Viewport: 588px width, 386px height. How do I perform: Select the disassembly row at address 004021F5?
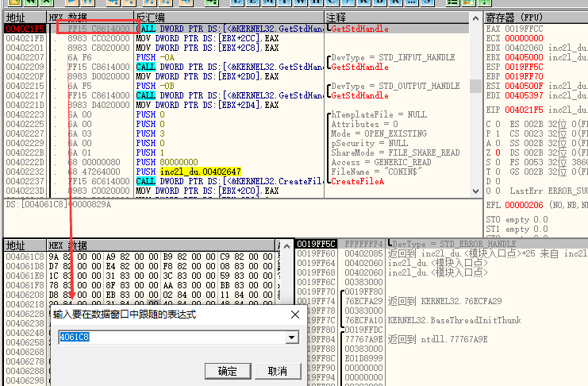(x=236, y=29)
